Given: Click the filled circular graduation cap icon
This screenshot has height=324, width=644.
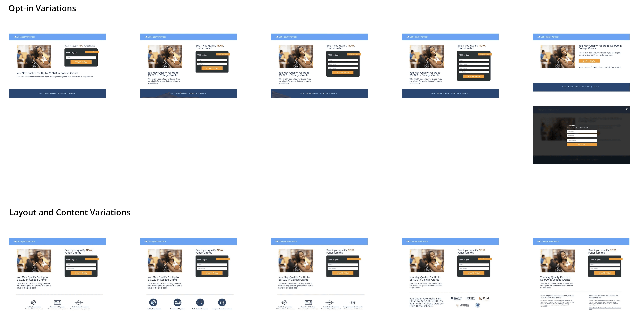Looking at the screenshot, I should [x=222, y=303].
